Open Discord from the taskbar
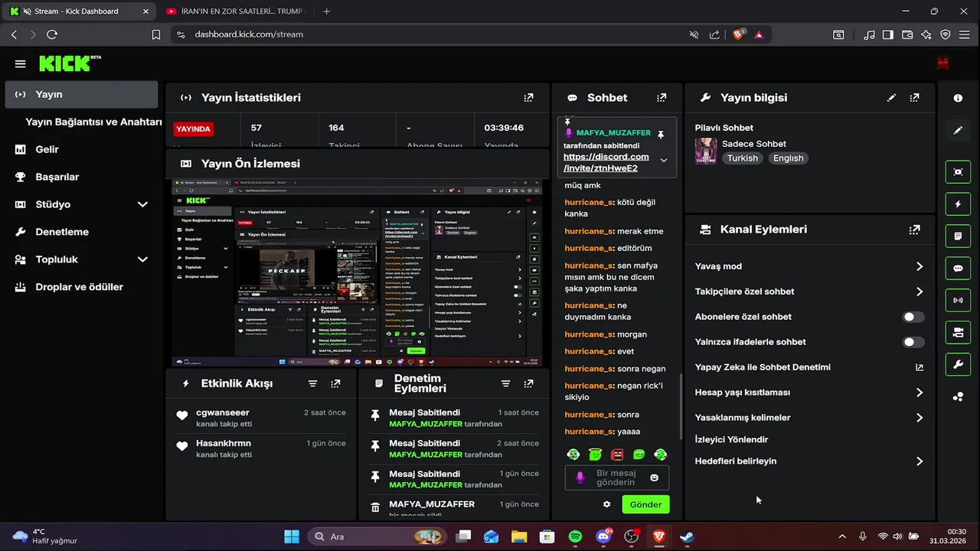Screen dimensions: 980x551 pyautogui.click(x=603, y=536)
